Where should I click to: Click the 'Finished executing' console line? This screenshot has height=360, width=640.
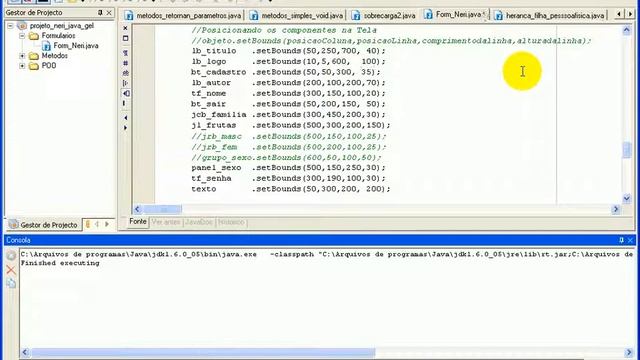pos(60,263)
